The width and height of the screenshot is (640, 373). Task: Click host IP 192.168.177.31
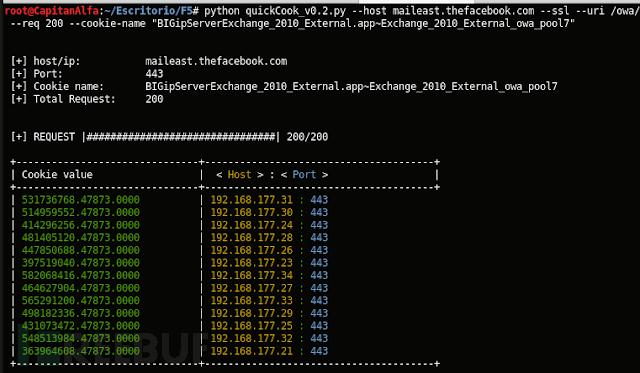pos(251,200)
